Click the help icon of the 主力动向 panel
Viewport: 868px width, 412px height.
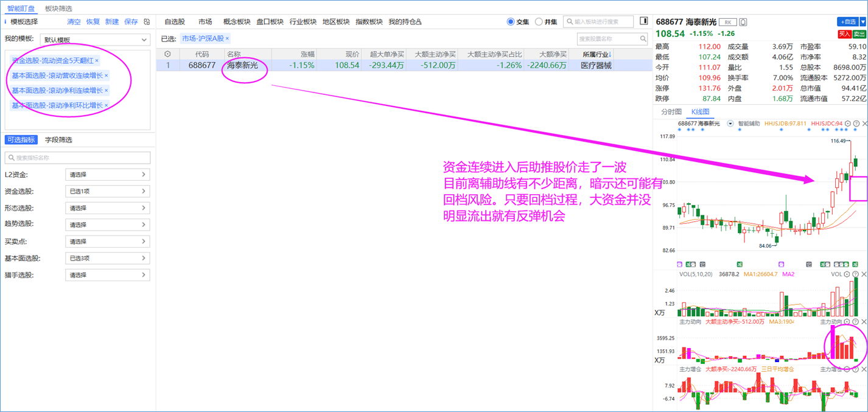[x=856, y=322]
